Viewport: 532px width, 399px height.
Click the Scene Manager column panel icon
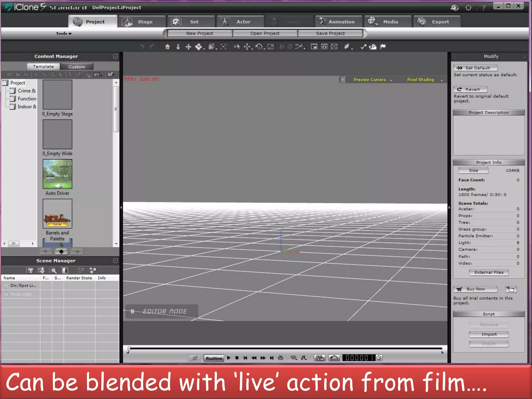click(65, 270)
